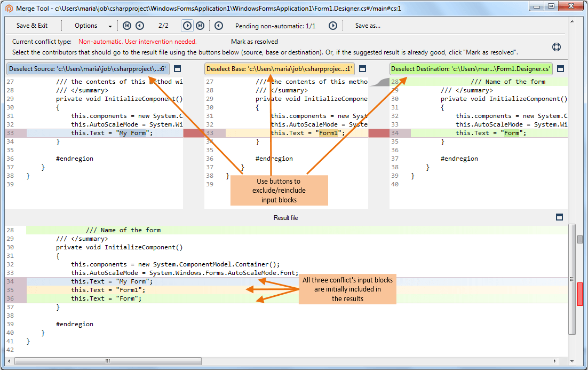Click Save as...

(368, 26)
